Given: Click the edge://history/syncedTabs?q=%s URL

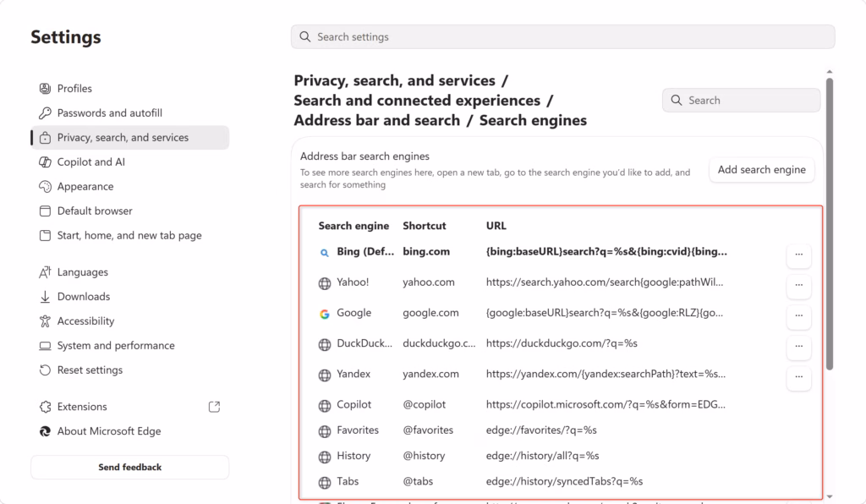Looking at the screenshot, I should tap(564, 481).
